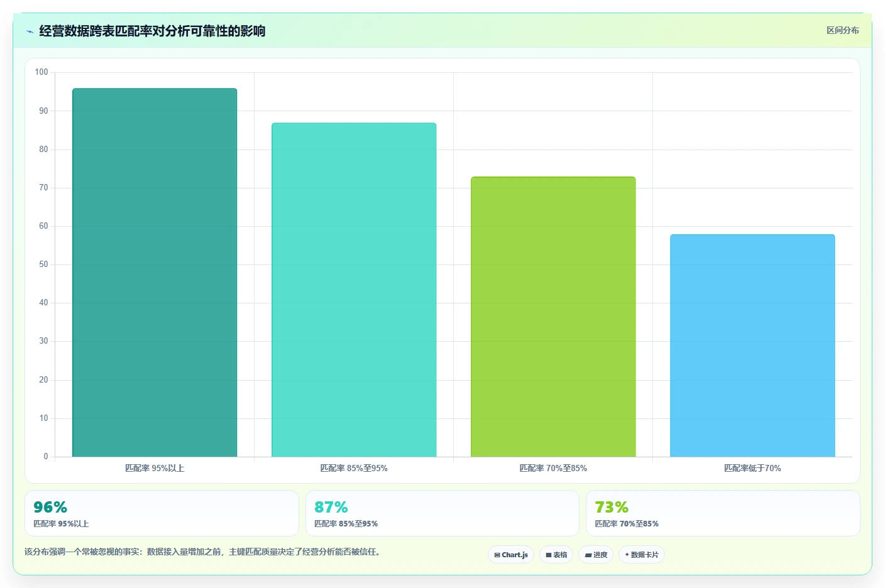This screenshot has width=885, height=588.
Task: Click the footer note starting 该分布强调
Action: tap(202, 552)
